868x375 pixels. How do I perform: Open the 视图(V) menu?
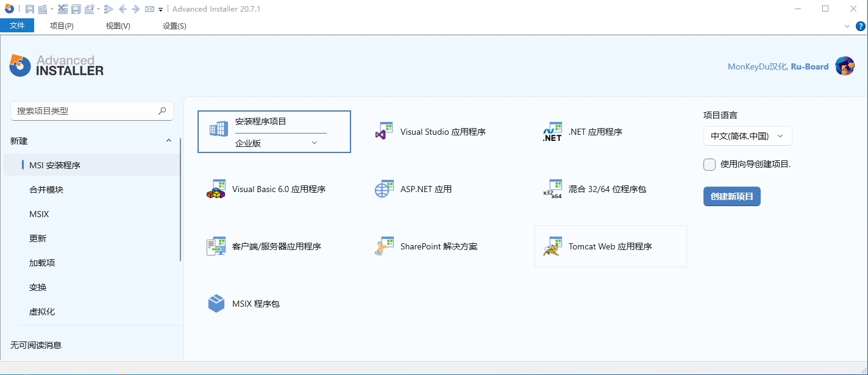coord(118,26)
